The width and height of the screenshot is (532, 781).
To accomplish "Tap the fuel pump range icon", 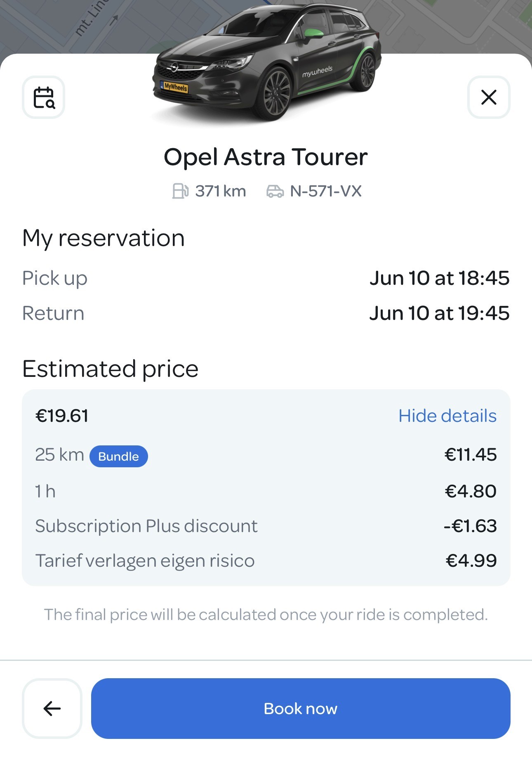I will click(180, 191).
